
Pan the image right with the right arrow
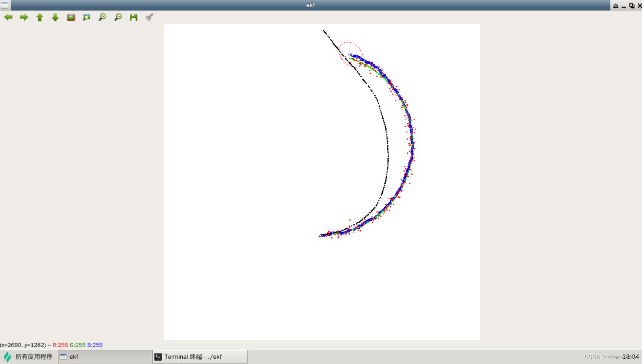pyautogui.click(x=24, y=17)
